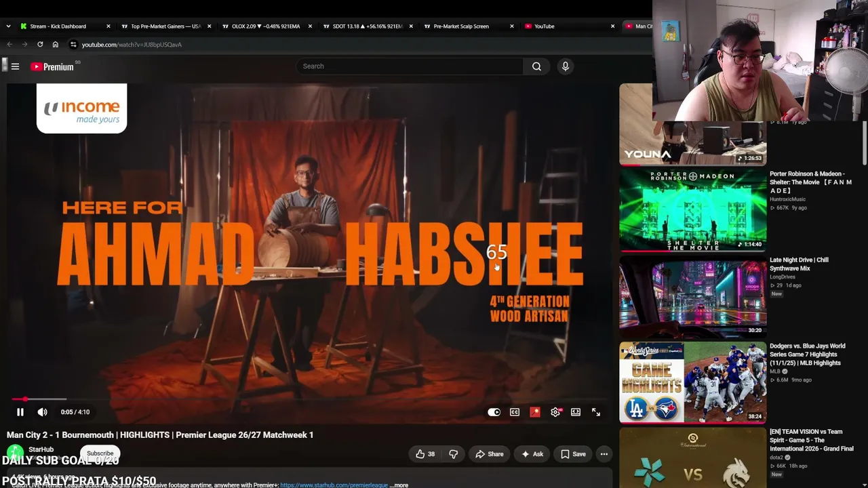Open the Team Vision vs Team Spirit thumbnail
The height and width of the screenshot is (488, 868).
[x=692, y=457]
